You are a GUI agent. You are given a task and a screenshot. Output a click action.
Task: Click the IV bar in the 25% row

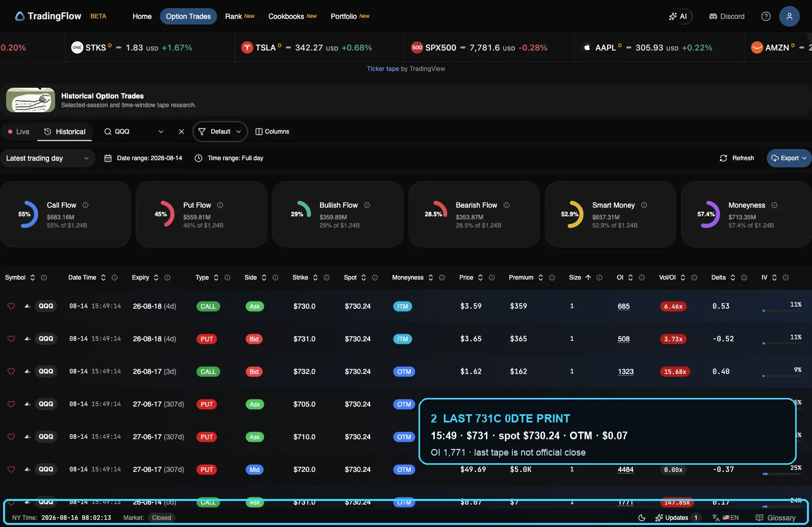tap(782, 473)
